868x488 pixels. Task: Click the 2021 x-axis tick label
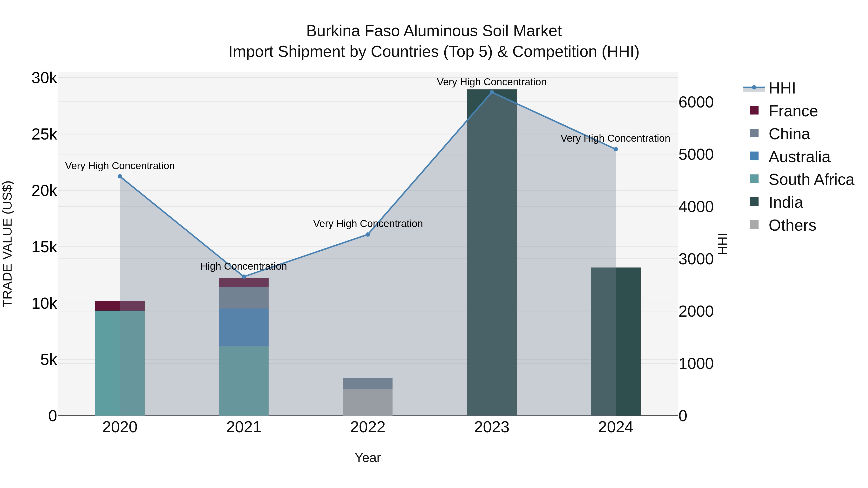coord(244,427)
